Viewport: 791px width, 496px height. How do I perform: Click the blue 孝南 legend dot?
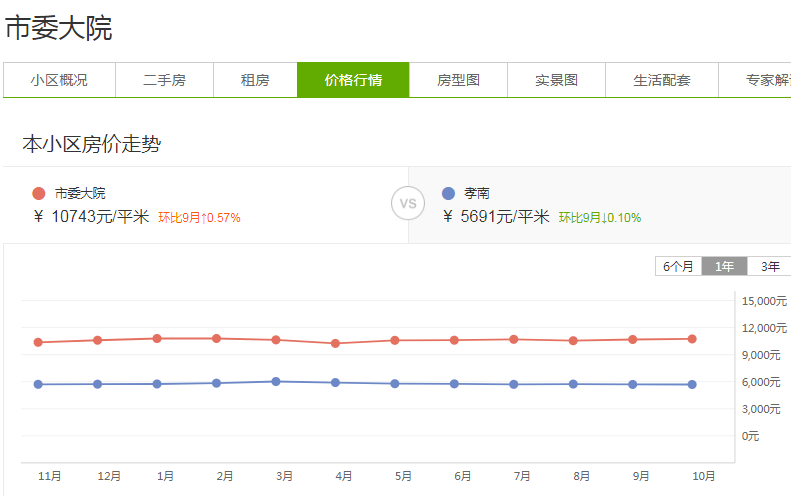click(x=447, y=193)
